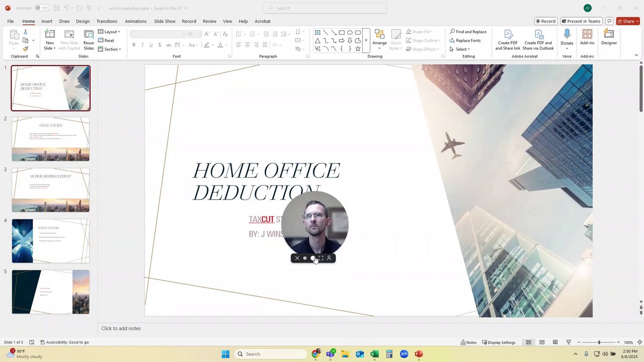Switch to the Slide Show tab
Image resolution: width=644 pixels, height=362 pixels.
[x=165, y=21]
